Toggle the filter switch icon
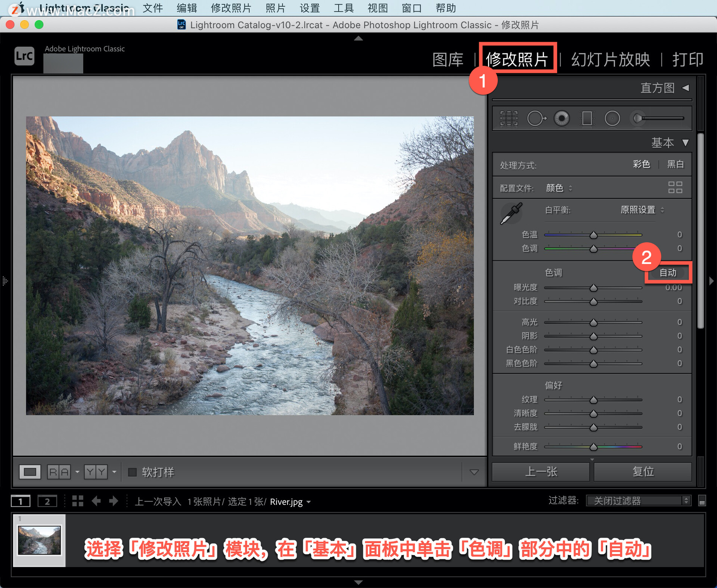The image size is (717, 588). pyautogui.click(x=702, y=501)
